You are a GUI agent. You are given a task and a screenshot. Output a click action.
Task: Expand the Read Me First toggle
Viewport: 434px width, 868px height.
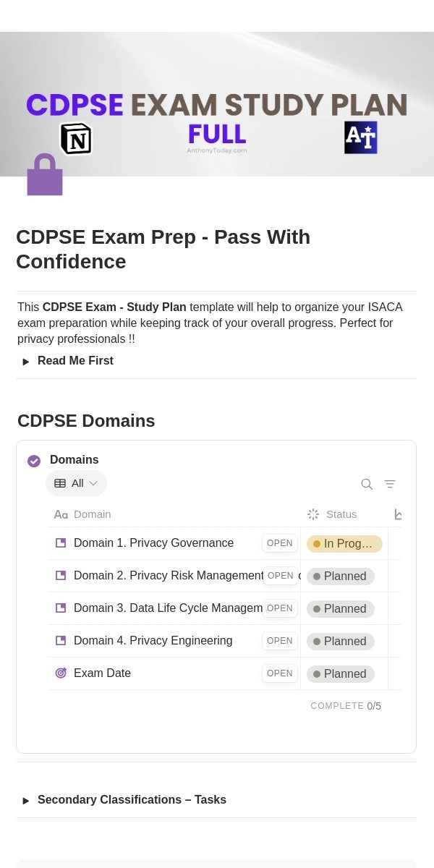click(x=26, y=362)
